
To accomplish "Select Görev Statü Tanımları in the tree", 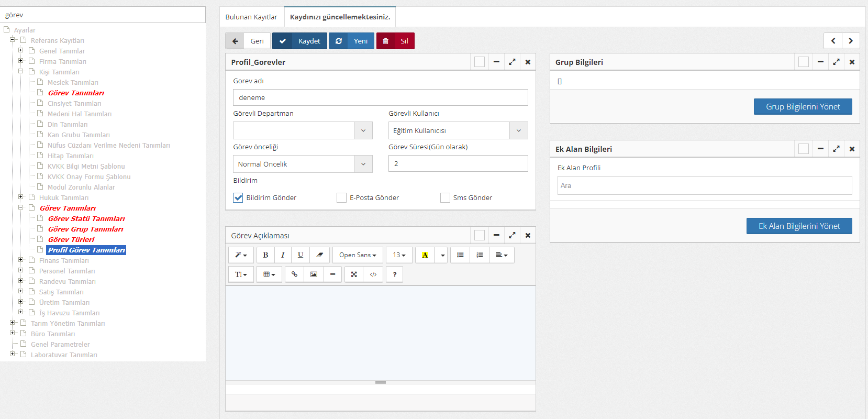I will click(86, 219).
